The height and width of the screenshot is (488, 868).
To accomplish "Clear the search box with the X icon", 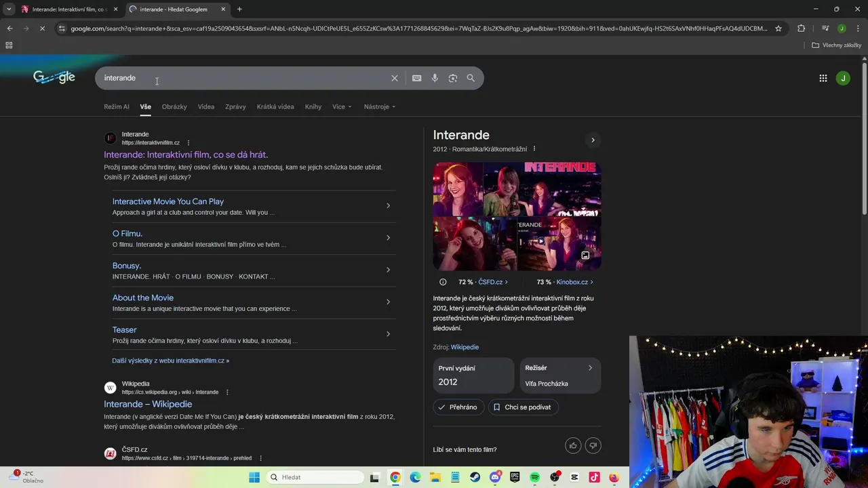I will [x=395, y=78].
